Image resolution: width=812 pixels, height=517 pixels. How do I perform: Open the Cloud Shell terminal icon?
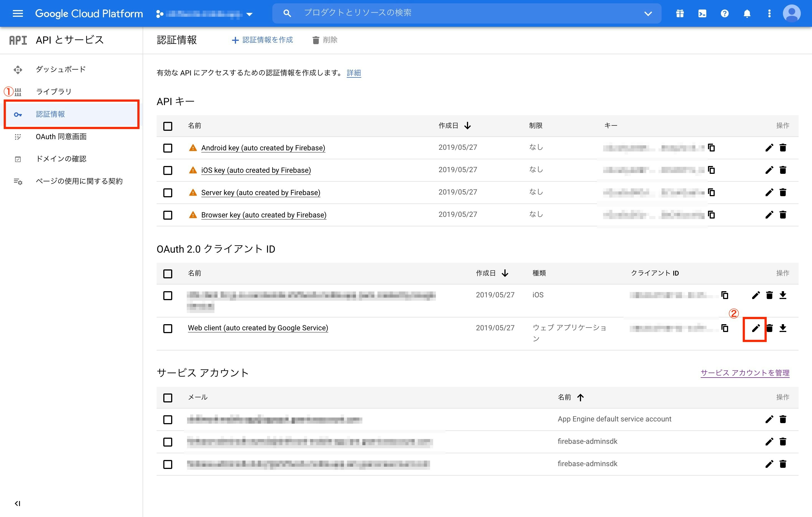point(702,13)
